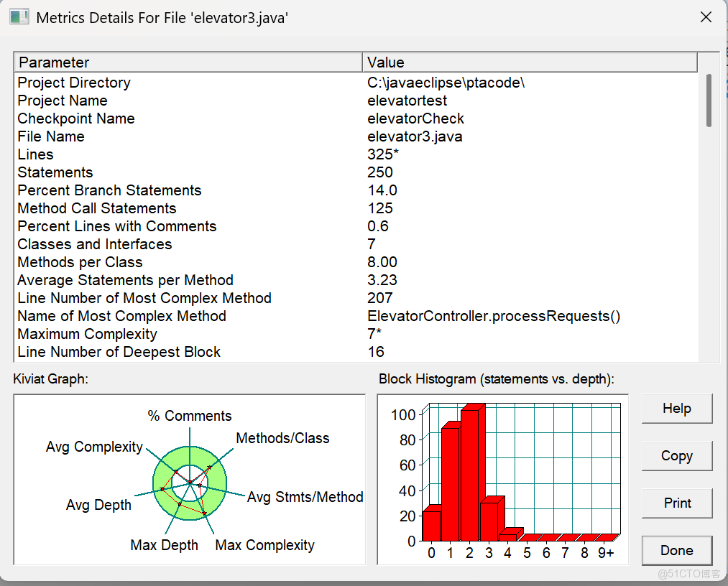This screenshot has width=728, height=586.
Task: Click the 'Max Depth' label below the Kiviat graph
Action: (x=164, y=545)
